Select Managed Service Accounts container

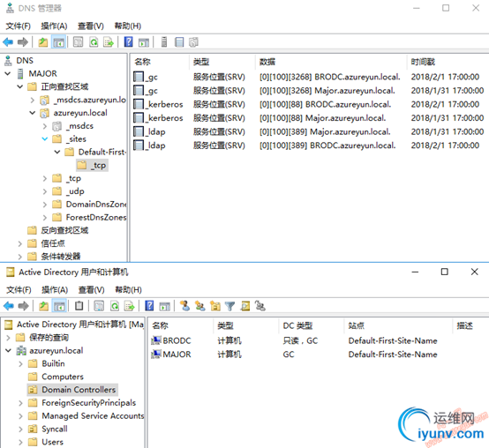pyautogui.click(x=87, y=416)
